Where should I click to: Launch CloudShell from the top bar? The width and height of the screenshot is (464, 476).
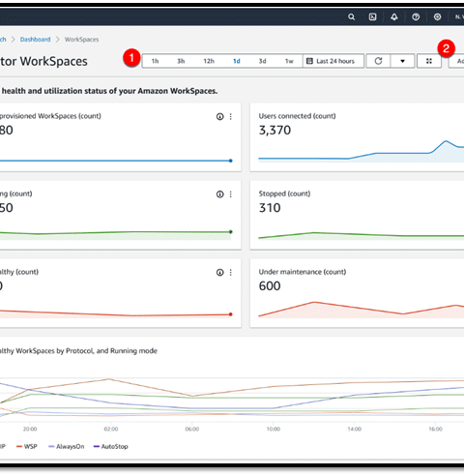point(372,16)
